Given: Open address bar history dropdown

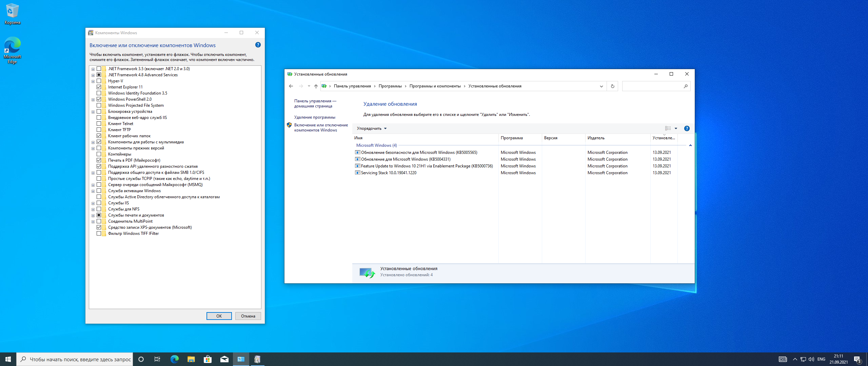Looking at the screenshot, I should [601, 86].
